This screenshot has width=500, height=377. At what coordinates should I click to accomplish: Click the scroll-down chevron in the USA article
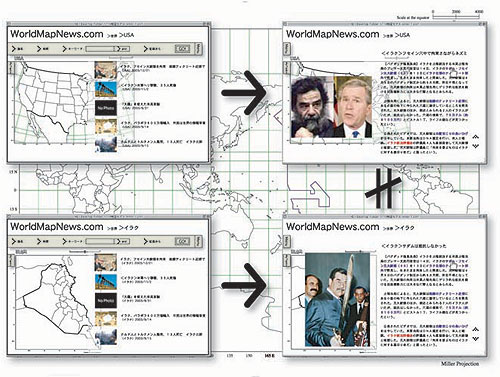[476, 146]
